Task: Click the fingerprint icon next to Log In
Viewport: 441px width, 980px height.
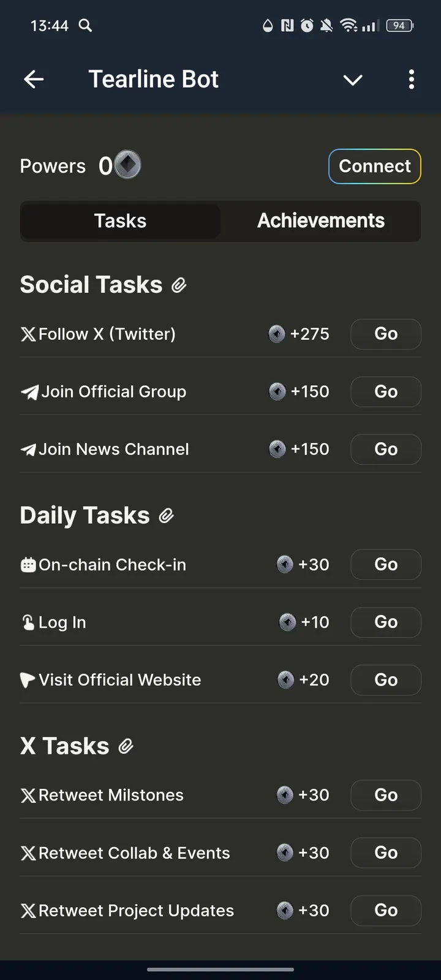Action: 28,622
